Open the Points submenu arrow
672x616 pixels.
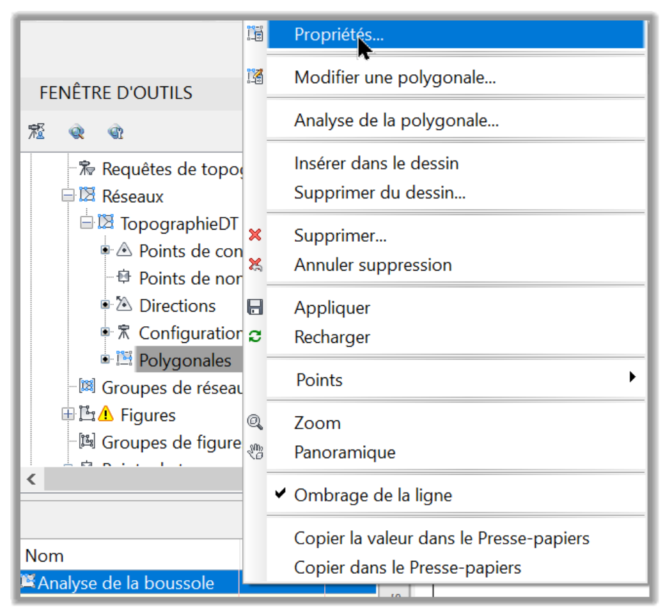pos(632,377)
